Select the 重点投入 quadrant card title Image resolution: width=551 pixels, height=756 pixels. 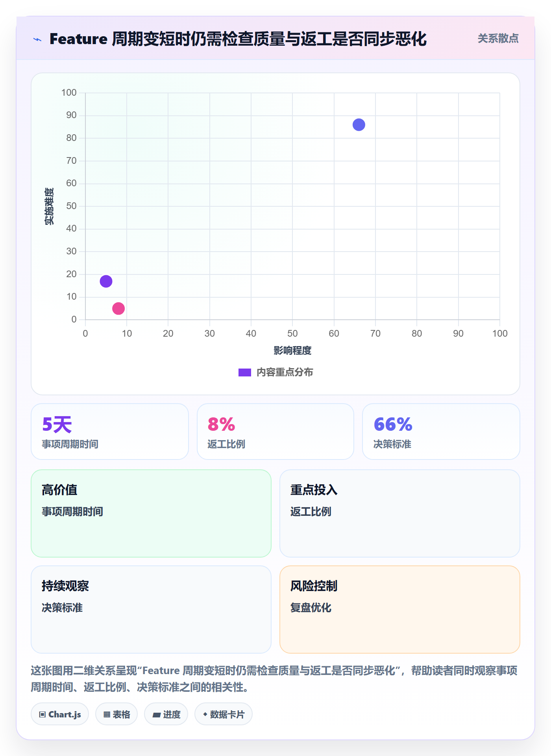pos(314,490)
